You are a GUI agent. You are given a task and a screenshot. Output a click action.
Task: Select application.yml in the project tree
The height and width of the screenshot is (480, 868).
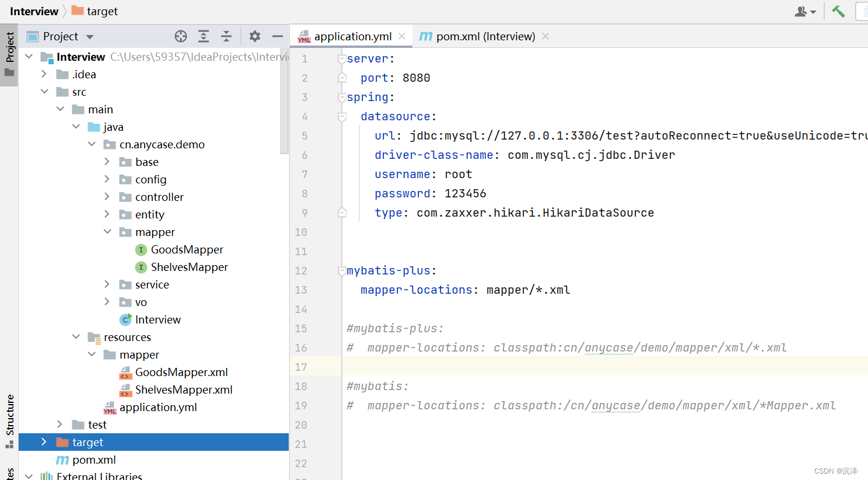click(157, 407)
